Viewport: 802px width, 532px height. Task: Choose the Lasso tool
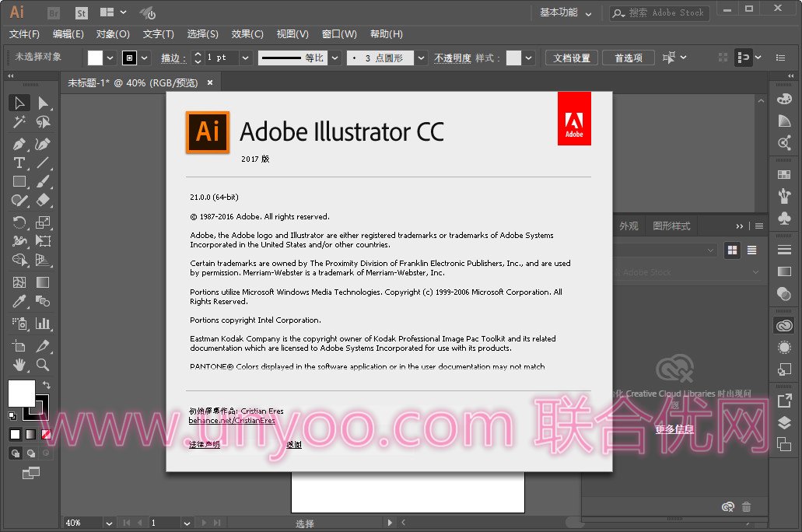43,122
